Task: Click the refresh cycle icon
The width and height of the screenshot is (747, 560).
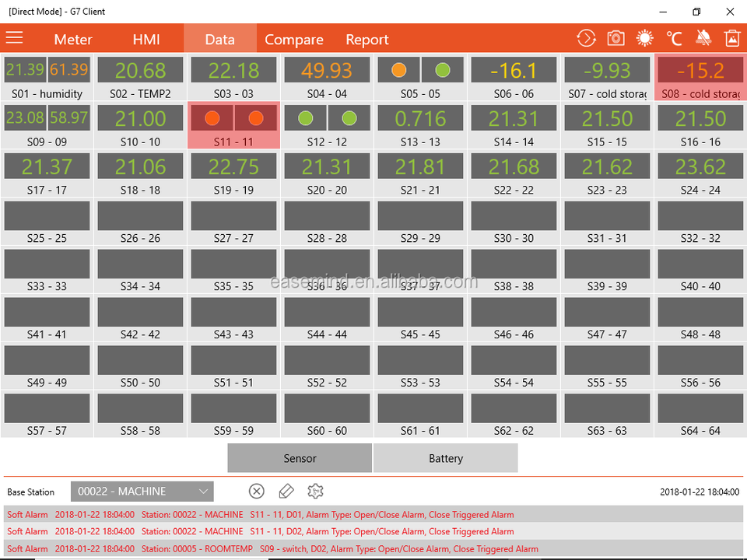Action: [x=586, y=38]
